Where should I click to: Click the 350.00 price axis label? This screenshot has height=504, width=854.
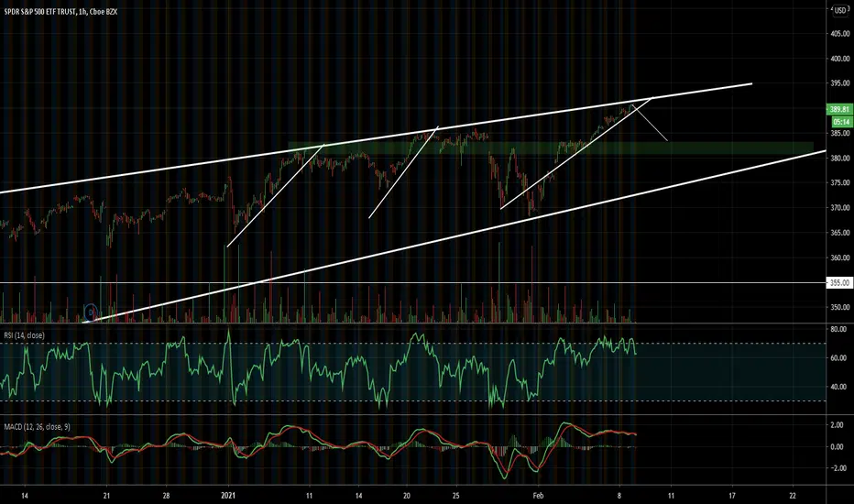(x=840, y=307)
